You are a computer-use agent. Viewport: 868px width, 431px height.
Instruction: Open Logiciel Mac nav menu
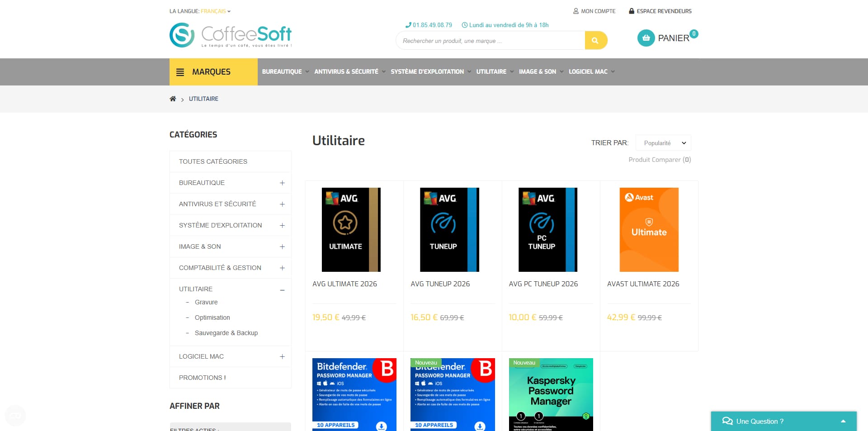(592, 71)
